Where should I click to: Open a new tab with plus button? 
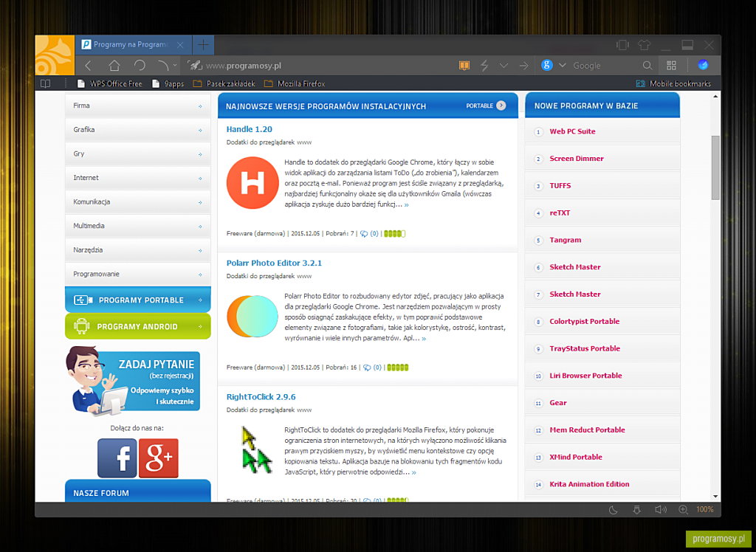pos(204,45)
